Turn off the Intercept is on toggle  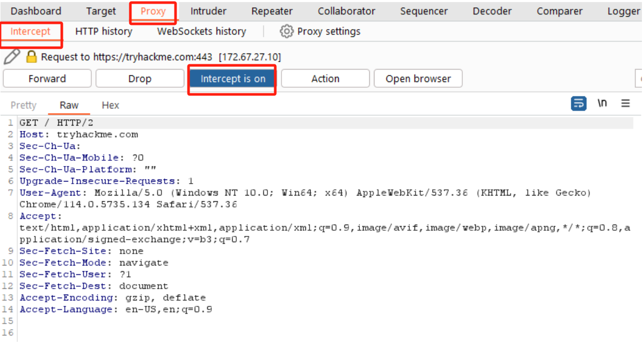click(x=233, y=79)
